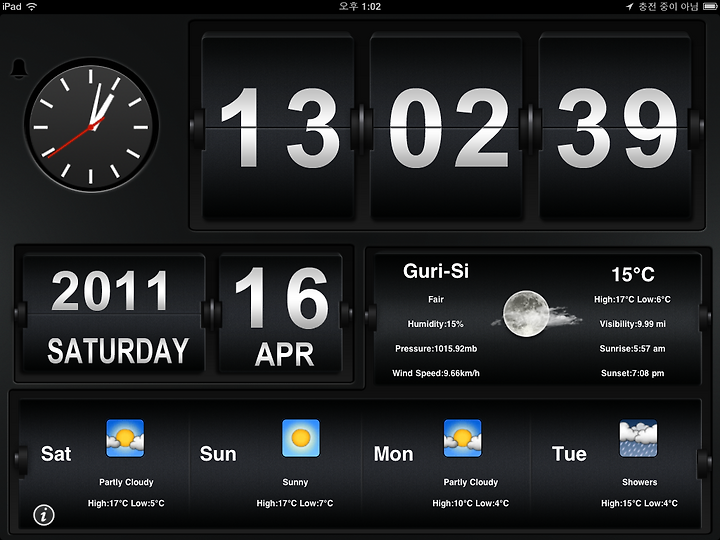The height and width of the screenshot is (540, 720).
Task: Click Tuesday's showers weather icon
Action: (x=638, y=438)
